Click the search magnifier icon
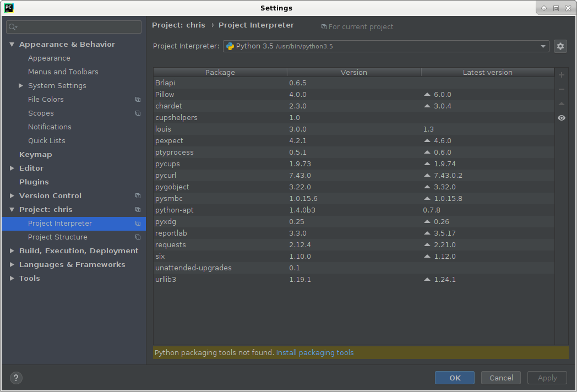This screenshot has height=392, width=577. coord(13,27)
